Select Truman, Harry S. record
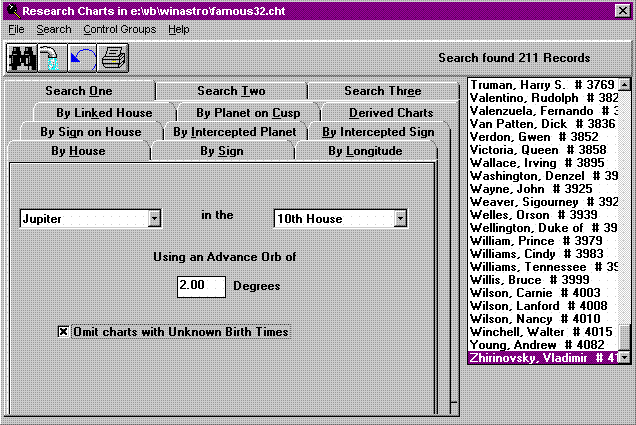The height and width of the screenshot is (425, 636). (x=542, y=85)
